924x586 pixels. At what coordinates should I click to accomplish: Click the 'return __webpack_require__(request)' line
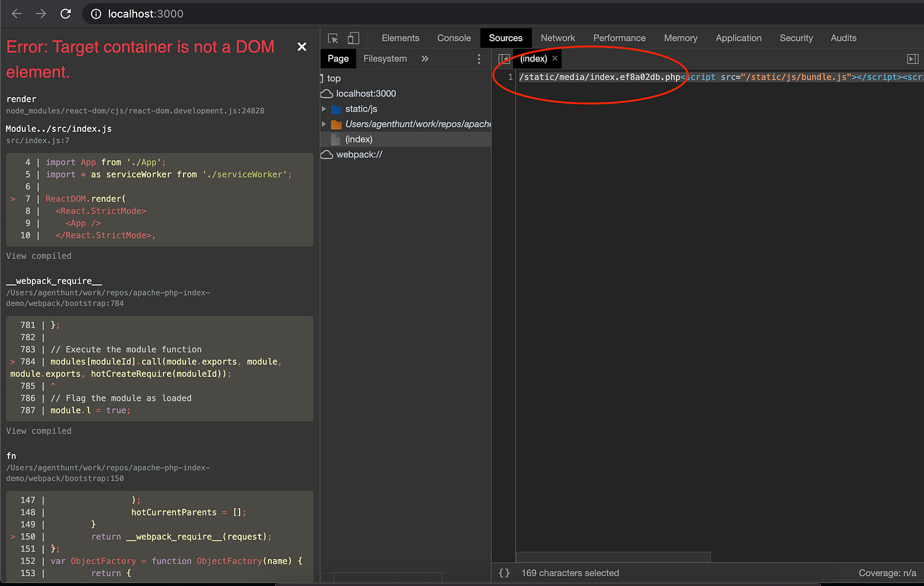(x=181, y=537)
